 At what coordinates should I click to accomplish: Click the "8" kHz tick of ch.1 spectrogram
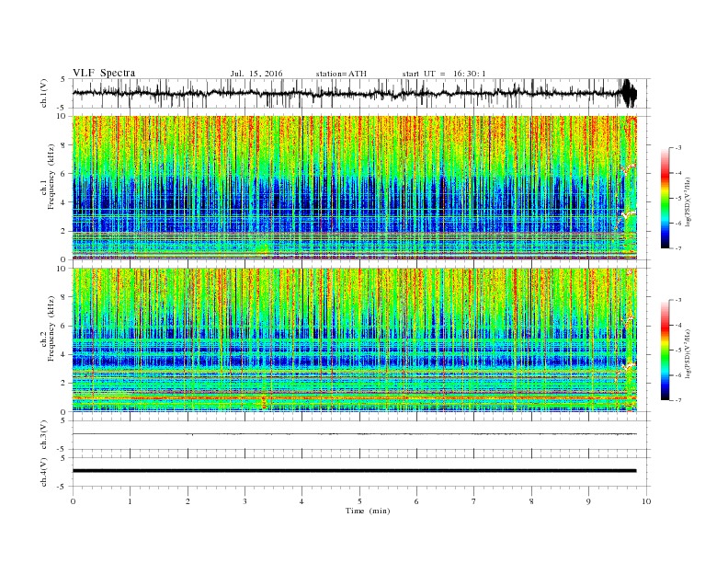coord(63,145)
